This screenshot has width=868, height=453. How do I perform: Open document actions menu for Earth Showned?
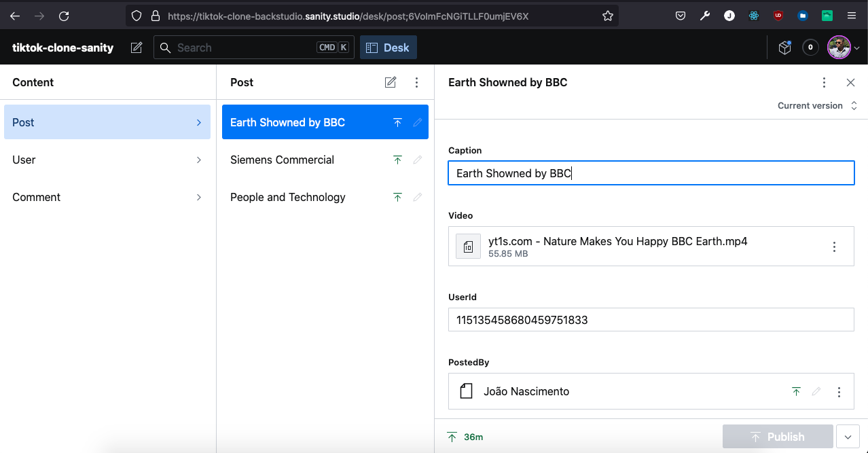[x=824, y=82]
